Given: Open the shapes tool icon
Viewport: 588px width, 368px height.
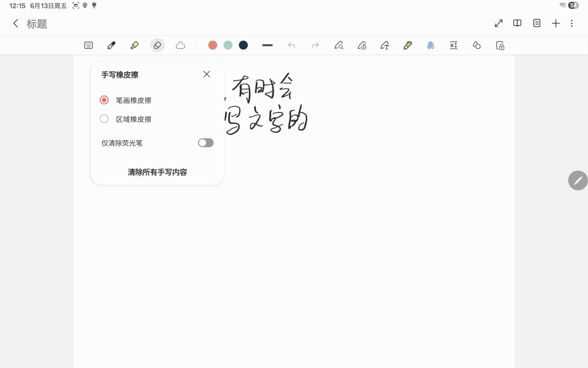Looking at the screenshot, I should pyautogui.click(x=477, y=45).
